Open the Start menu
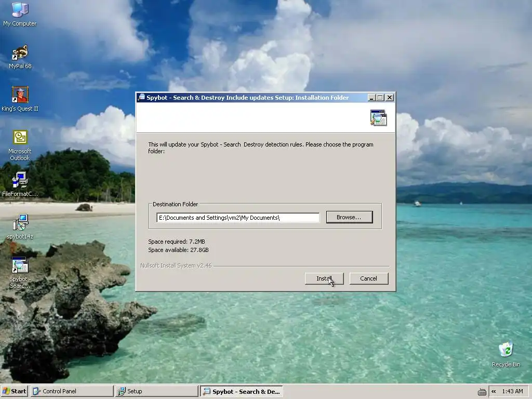The height and width of the screenshot is (399, 532). pyautogui.click(x=14, y=391)
